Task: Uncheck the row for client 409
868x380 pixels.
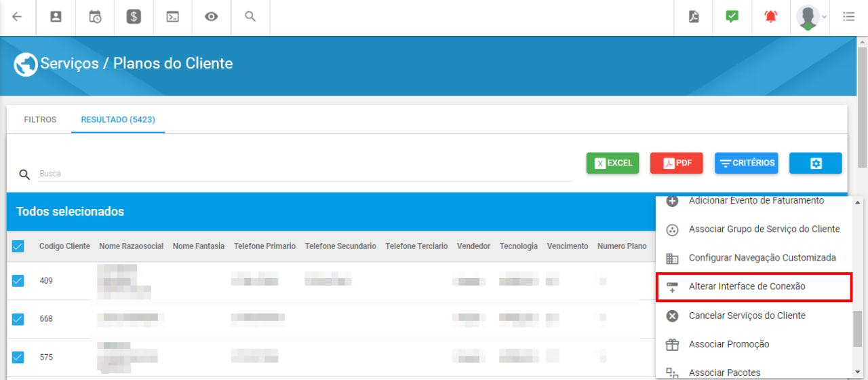Action: pos(18,280)
